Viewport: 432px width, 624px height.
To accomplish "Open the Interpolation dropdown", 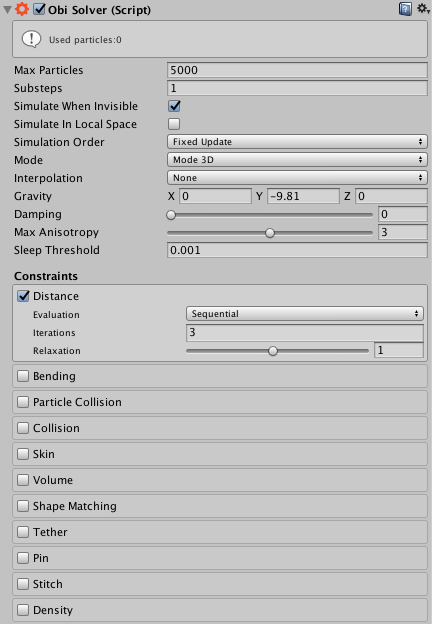I will [x=297, y=177].
